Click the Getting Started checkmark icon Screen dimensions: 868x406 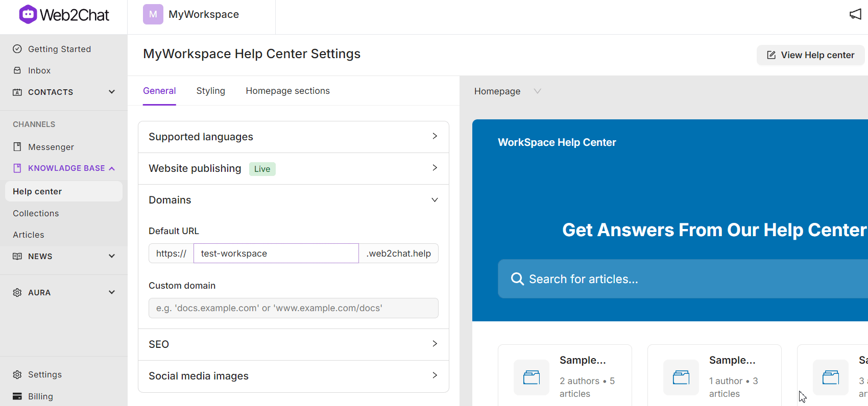17,49
